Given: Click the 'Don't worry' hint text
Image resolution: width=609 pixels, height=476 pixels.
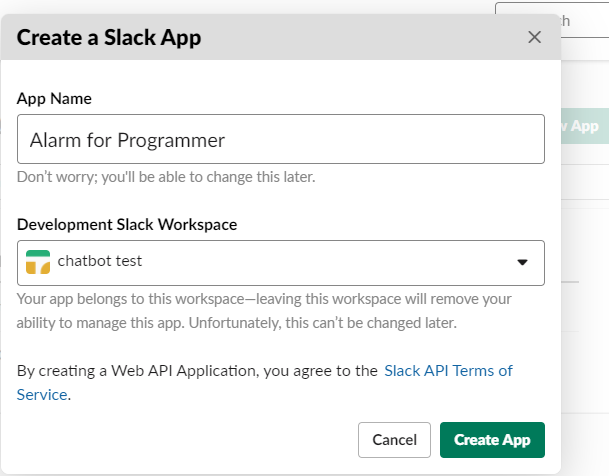Looking at the screenshot, I should point(166,177).
